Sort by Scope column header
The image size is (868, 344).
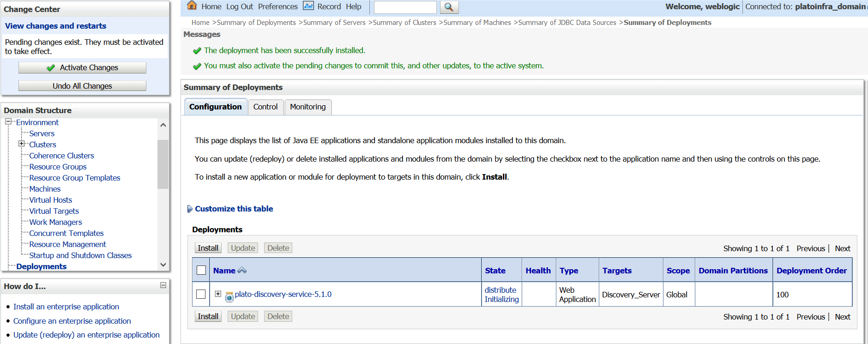point(678,271)
